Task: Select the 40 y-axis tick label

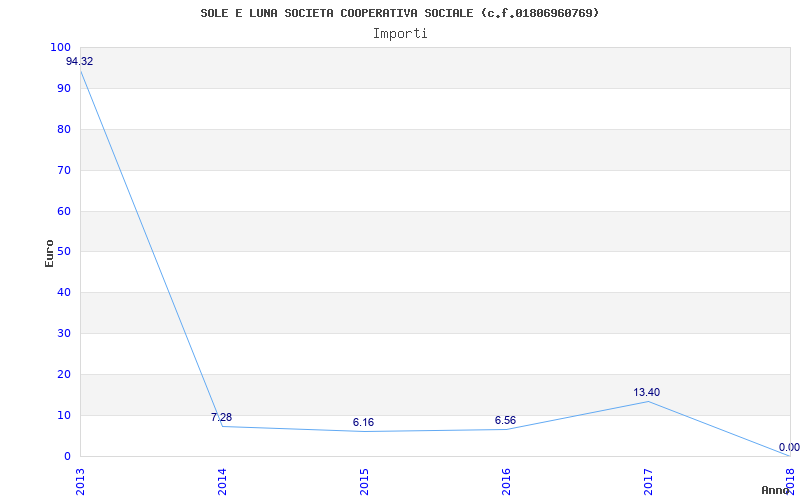Action: point(63,292)
